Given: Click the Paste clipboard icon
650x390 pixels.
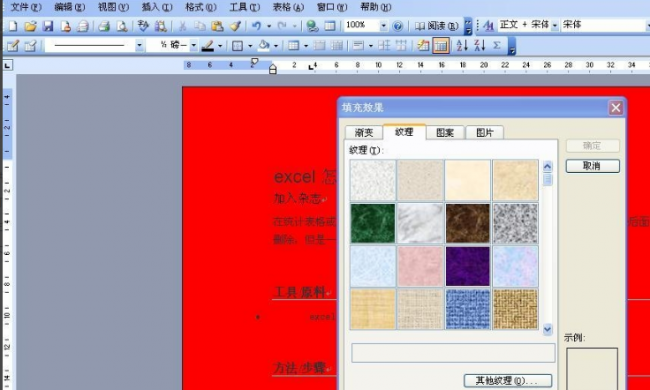Looking at the screenshot, I should (x=217, y=26).
